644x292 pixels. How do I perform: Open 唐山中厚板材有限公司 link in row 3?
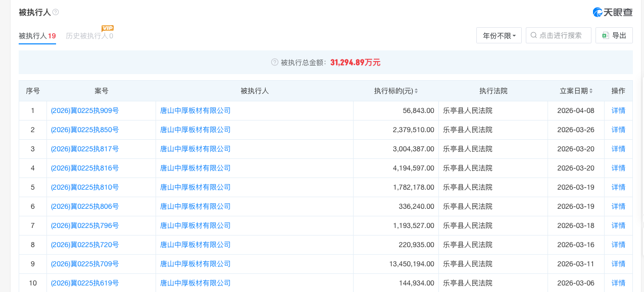195,149
